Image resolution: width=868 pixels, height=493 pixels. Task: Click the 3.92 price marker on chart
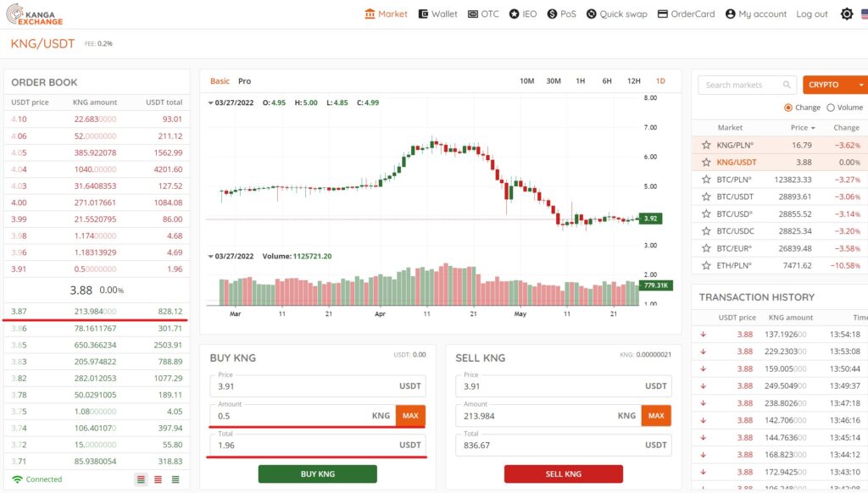click(x=650, y=219)
